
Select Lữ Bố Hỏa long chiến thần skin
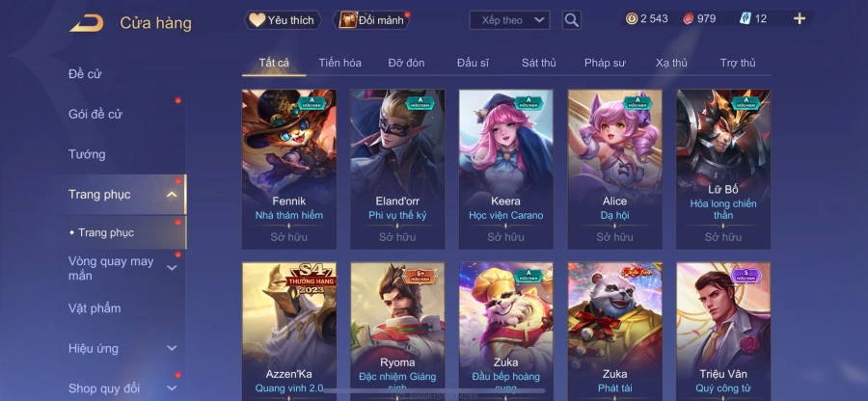pyautogui.click(x=723, y=169)
